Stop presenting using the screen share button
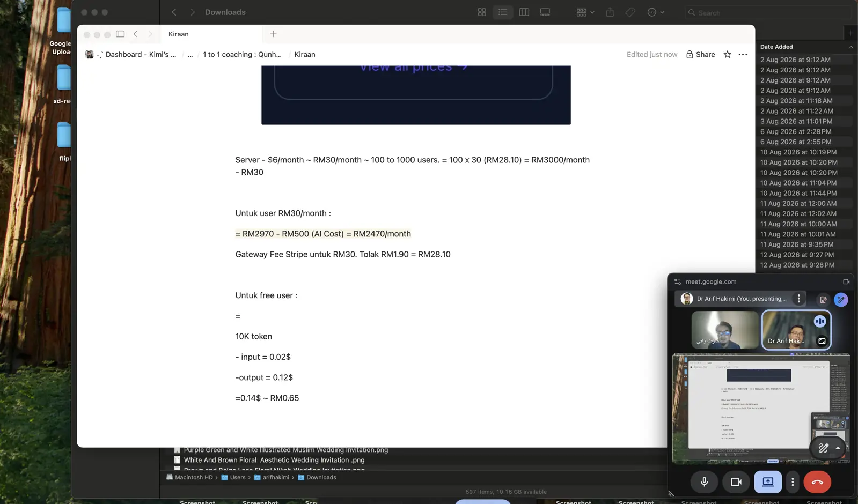Viewport: 858px width, 504px height. [768, 481]
